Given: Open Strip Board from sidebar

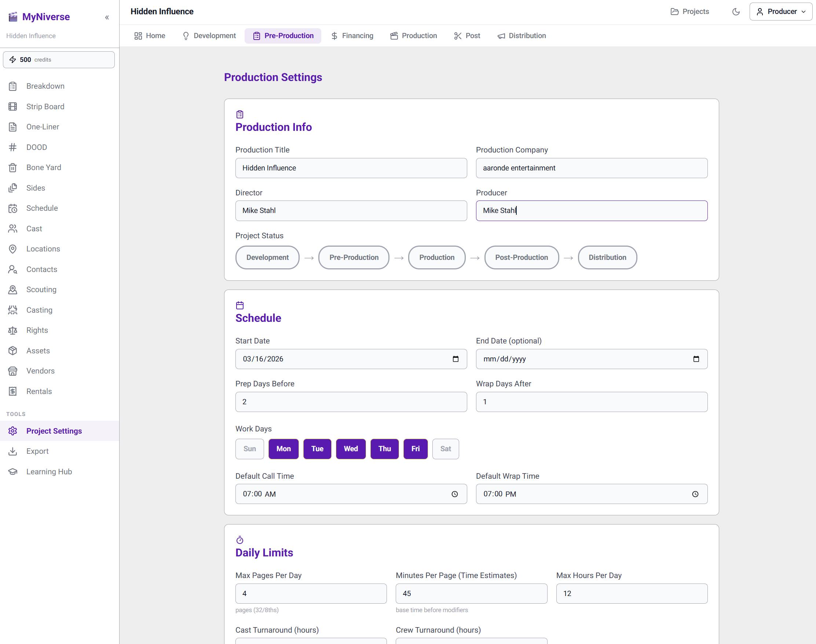Looking at the screenshot, I should [x=45, y=107].
